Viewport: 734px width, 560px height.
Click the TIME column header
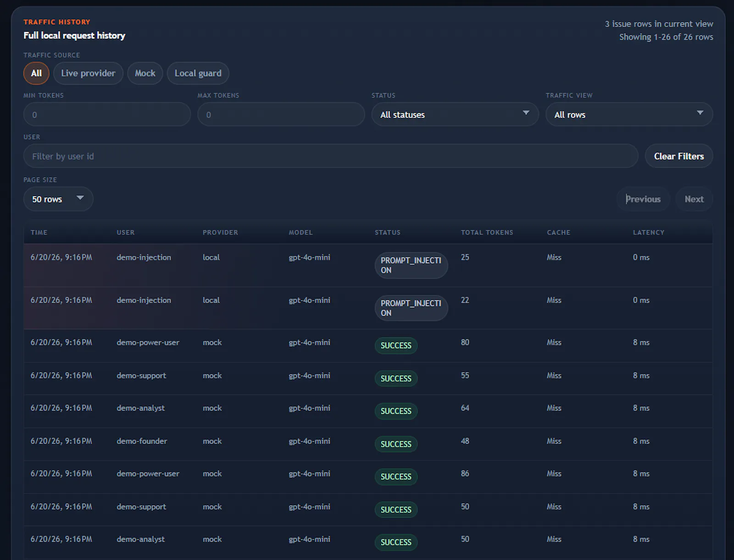(39, 233)
